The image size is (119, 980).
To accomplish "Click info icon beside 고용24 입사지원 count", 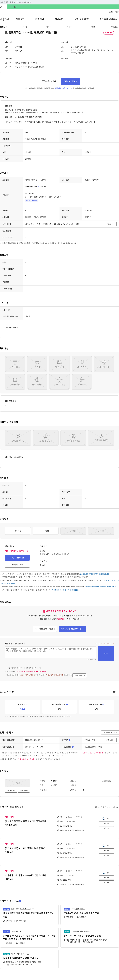I will point(103,705).
